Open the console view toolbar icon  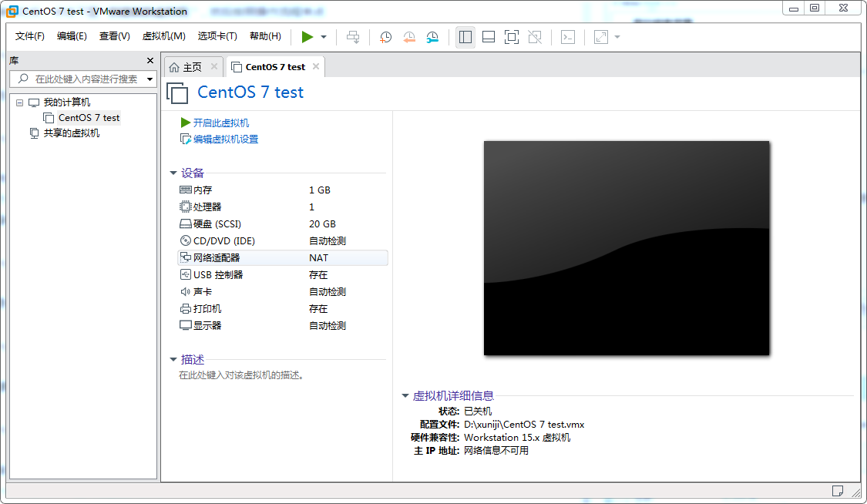(x=568, y=37)
